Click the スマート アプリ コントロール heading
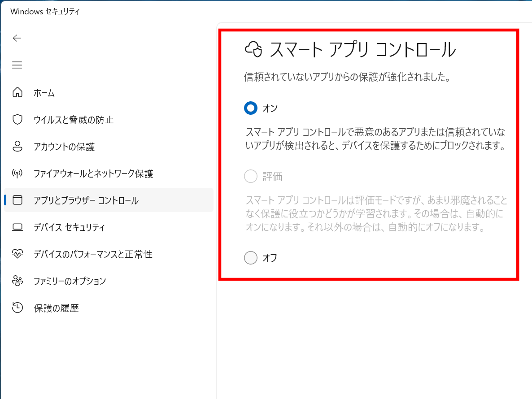532x399 pixels. click(363, 49)
